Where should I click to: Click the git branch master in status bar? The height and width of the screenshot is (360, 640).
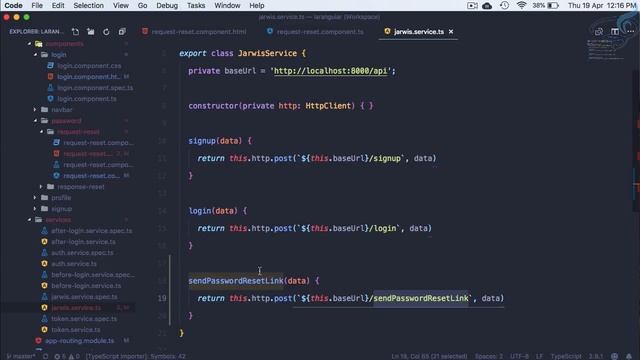[x=21, y=356]
